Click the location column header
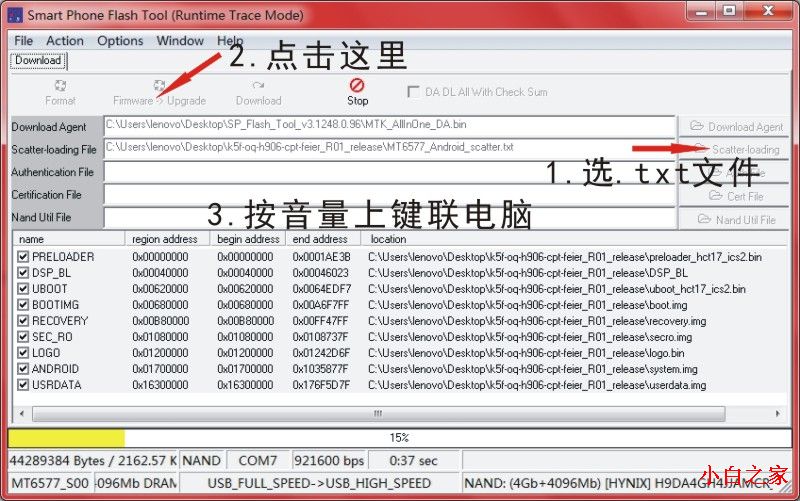This screenshot has height=501, width=800. [574, 239]
